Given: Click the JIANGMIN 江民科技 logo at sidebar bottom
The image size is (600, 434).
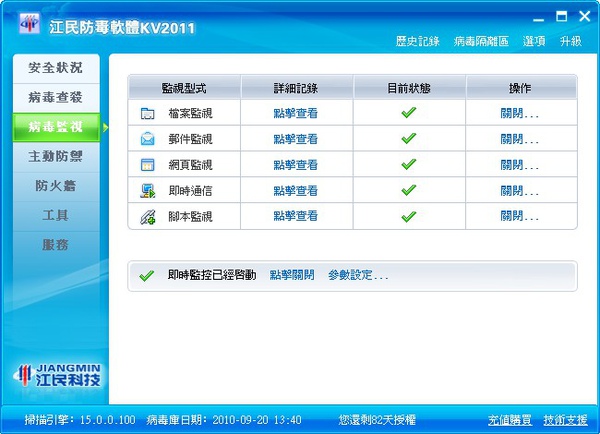Looking at the screenshot, I should (x=57, y=375).
